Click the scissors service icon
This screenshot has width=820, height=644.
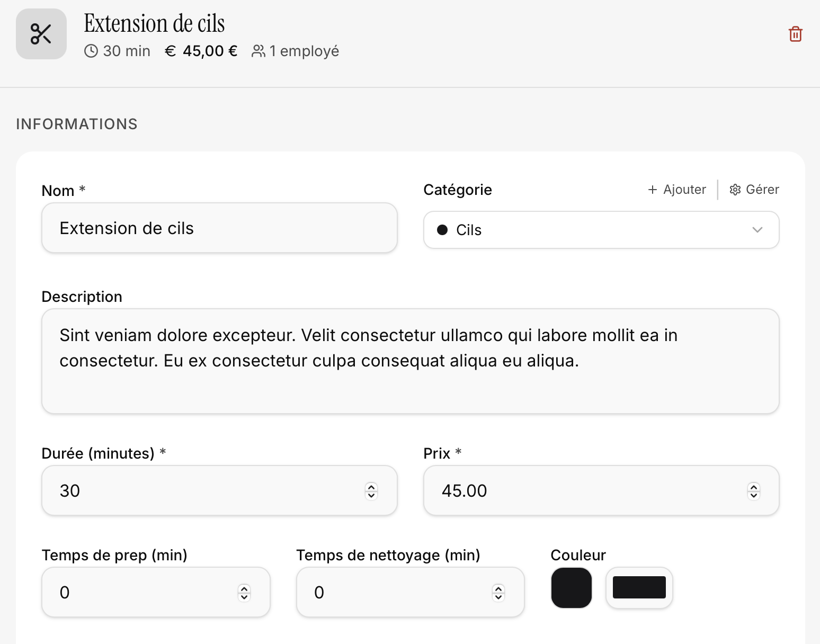click(41, 33)
